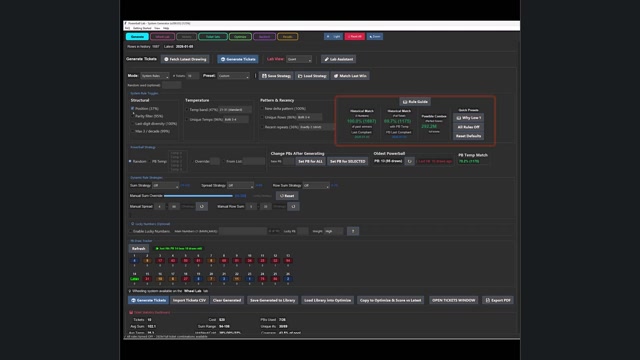
Task: Open the Spread Strategy dropdown
Action: click(240, 185)
